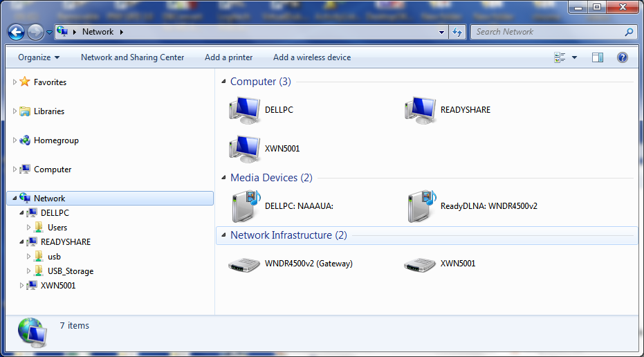Collapse the Network tree node
Image resolution: width=644 pixels, height=357 pixels.
point(15,199)
